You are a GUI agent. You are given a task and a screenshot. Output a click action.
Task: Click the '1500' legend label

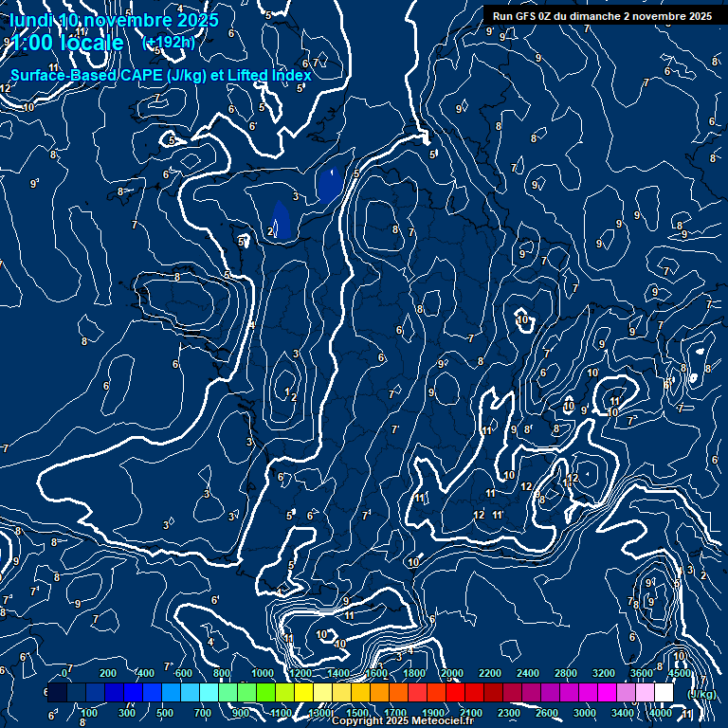pos(357,713)
